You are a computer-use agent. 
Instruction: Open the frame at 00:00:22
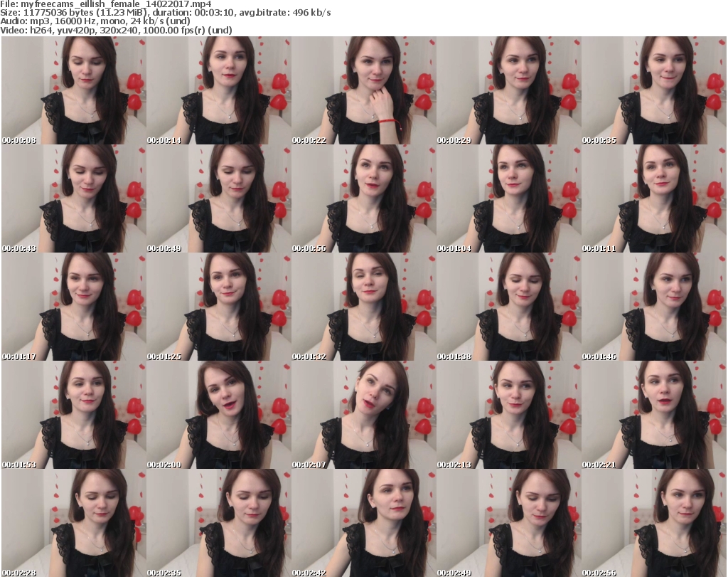click(364, 90)
